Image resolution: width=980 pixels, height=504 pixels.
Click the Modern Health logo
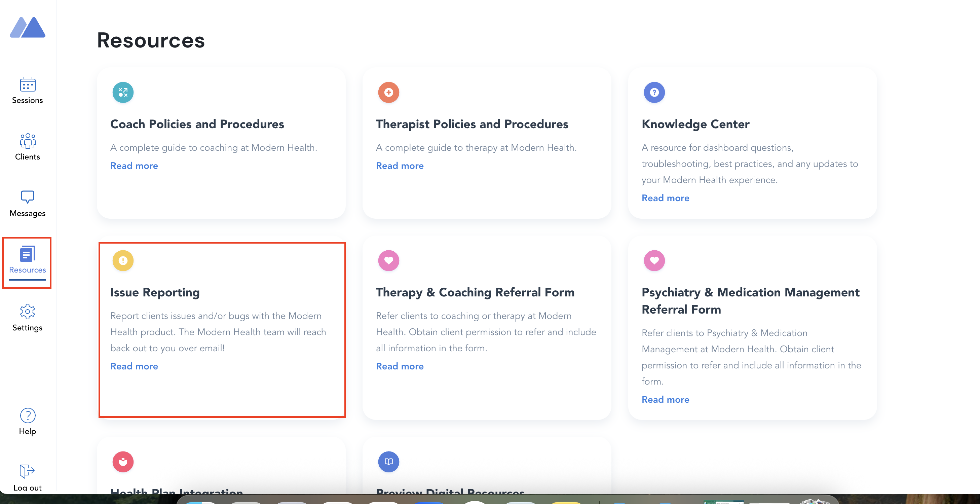pos(27,27)
